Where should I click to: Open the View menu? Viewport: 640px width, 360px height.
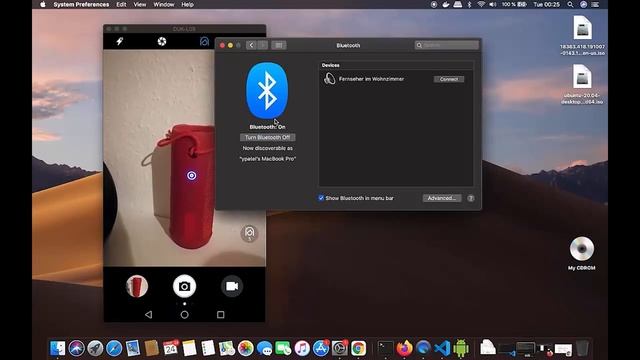[140, 4]
